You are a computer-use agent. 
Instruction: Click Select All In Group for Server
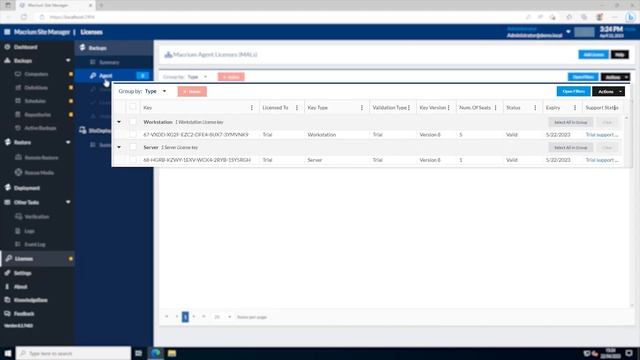point(570,147)
